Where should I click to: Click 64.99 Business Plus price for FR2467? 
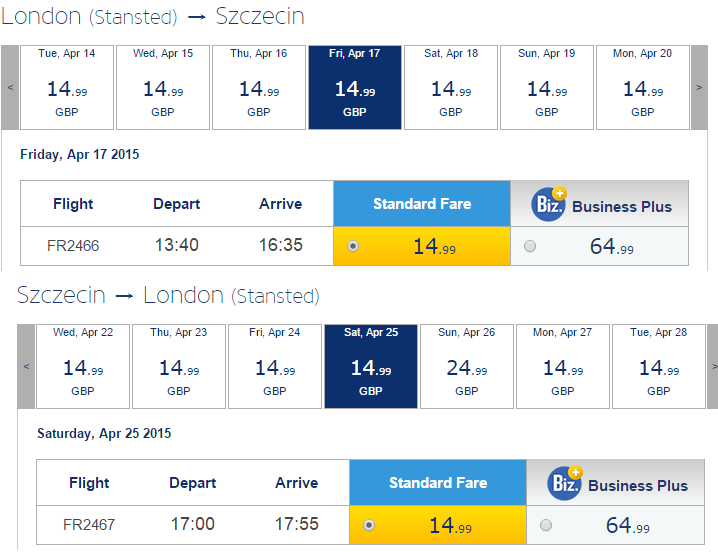[628, 525]
